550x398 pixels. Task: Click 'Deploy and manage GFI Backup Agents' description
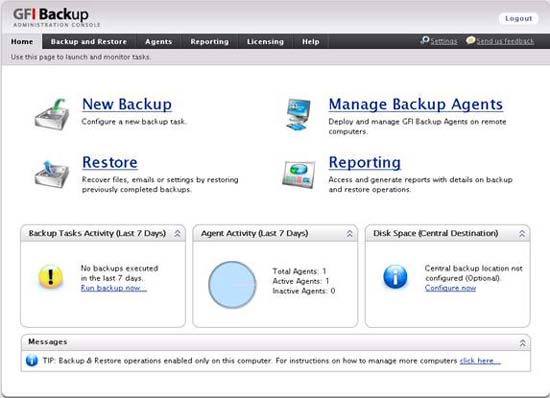(417, 127)
